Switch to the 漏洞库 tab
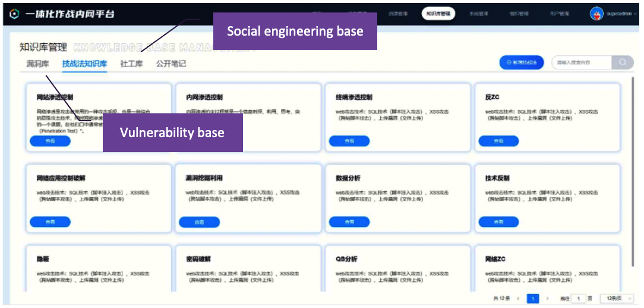 pyautogui.click(x=38, y=63)
